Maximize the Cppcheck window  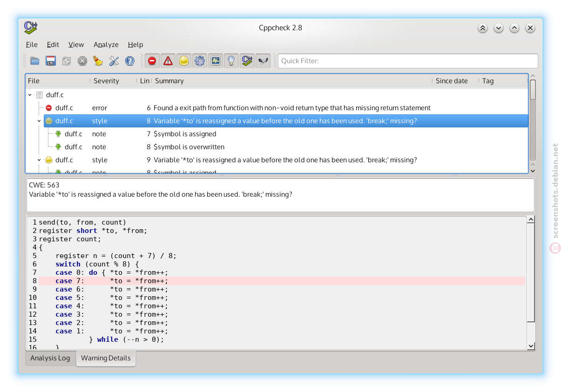tap(514, 28)
